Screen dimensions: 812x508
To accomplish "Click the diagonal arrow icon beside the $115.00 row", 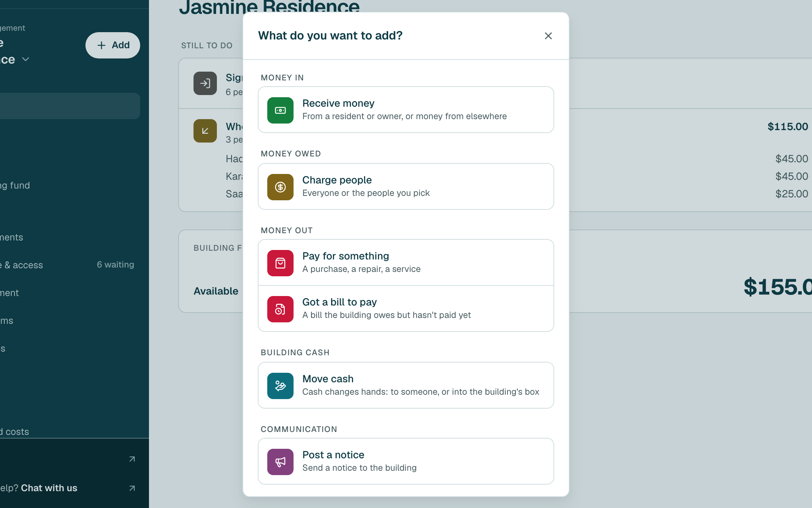I will pos(205,131).
